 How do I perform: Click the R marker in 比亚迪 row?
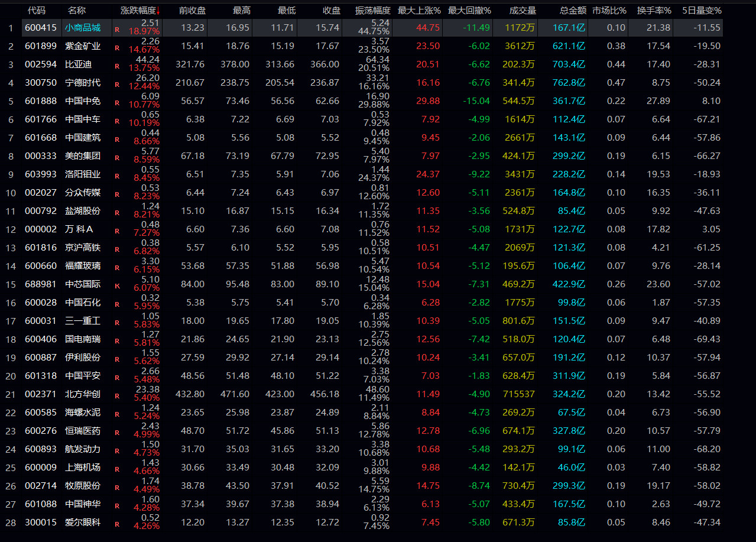[x=116, y=65]
